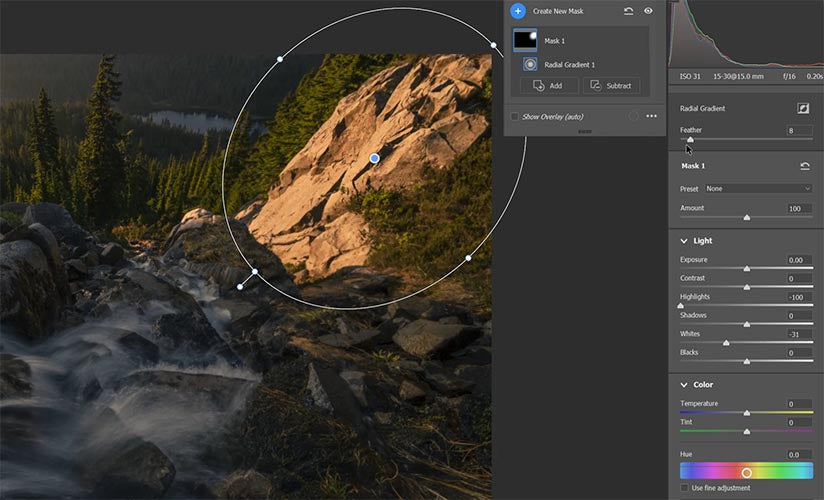The width and height of the screenshot is (824, 500).
Task: Enable Use fine adjustment checkbox
Action: (684, 488)
